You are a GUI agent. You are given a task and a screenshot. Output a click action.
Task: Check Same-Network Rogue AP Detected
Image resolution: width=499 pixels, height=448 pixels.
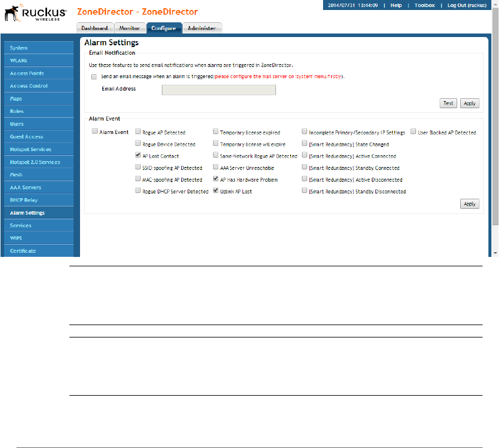215,155
